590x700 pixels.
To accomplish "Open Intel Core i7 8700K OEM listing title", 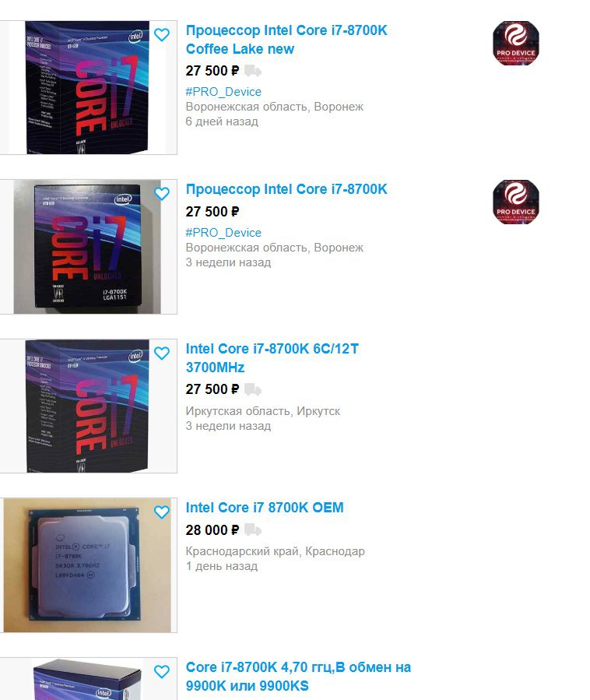I will (x=265, y=508).
